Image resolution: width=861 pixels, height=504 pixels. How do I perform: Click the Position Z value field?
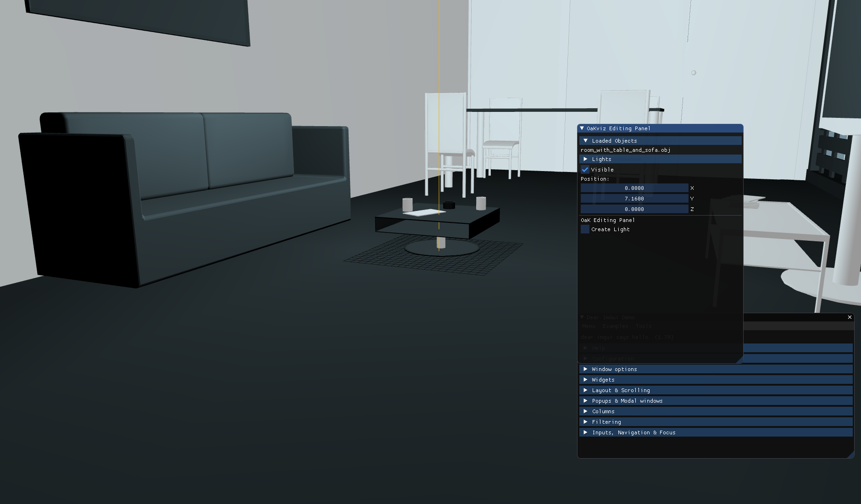(x=634, y=209)
